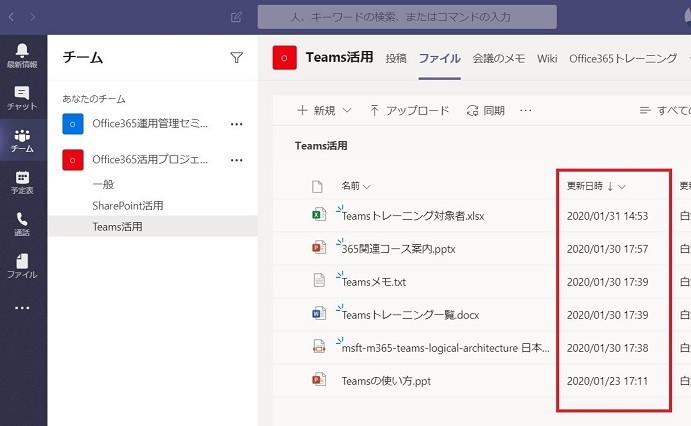Click the date 2020/01/30 17:57
Viewport: 691px width, 426px height.
(x=607, y=249)
